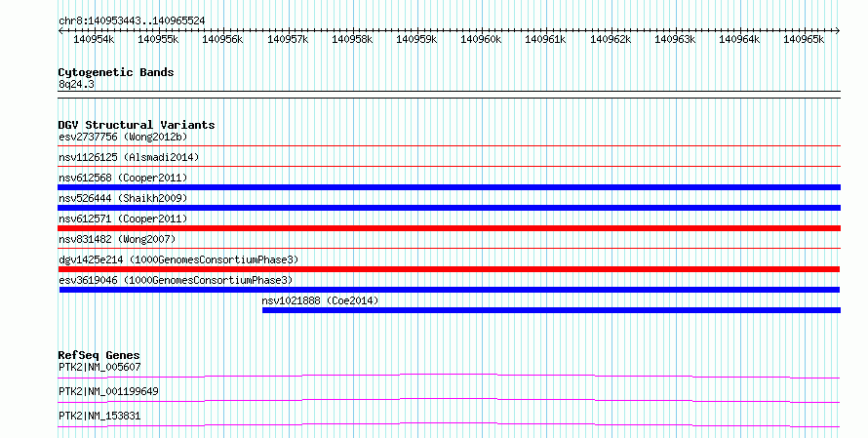Click the black cytogenetic band 8q24.3 bar

point(449,95)
